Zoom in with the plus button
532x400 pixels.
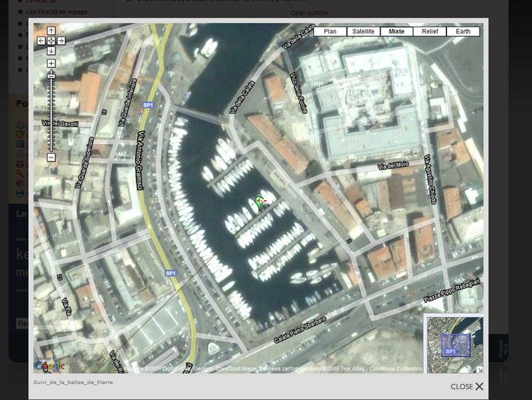point(51,64)
